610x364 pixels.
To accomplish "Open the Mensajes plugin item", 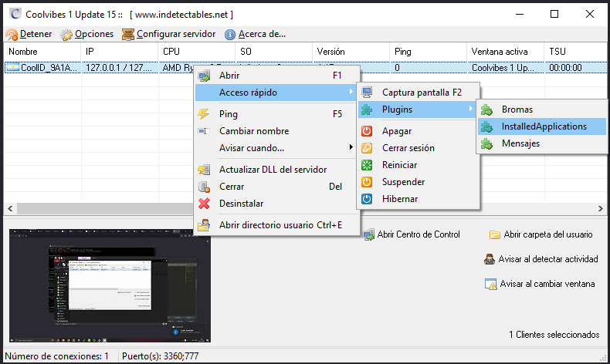I will point(520,143).
